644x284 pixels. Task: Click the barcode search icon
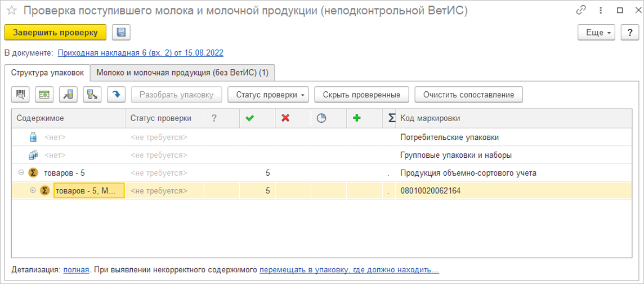pos(20,95)
